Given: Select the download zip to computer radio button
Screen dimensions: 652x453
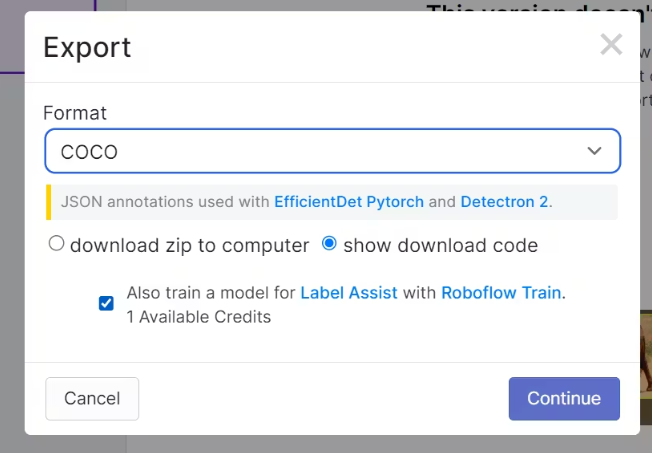Looking at the screenshot, I should (57, 243).
